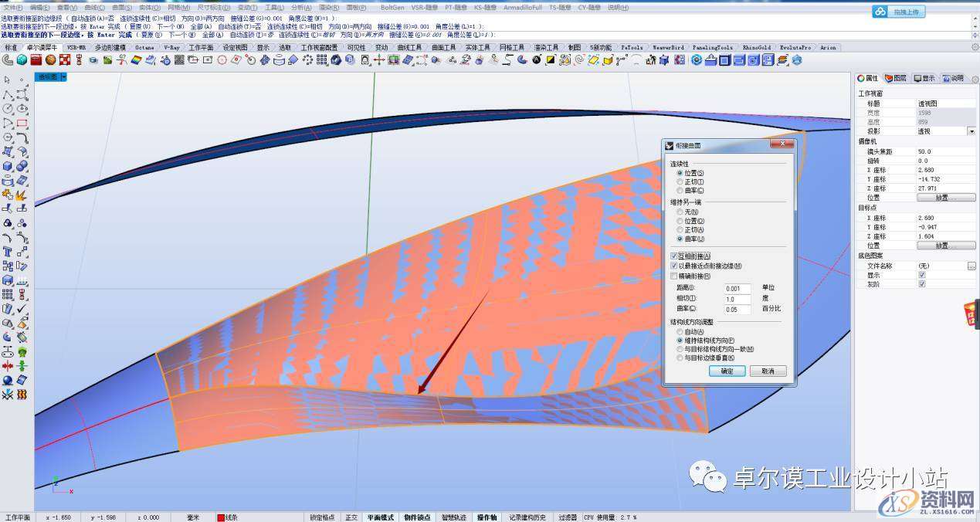Select 自动(A) isocurve direction option
Image resolution: width=980 pixels, height=522 pixels.
pyautogui.click(x=680, y=331)
